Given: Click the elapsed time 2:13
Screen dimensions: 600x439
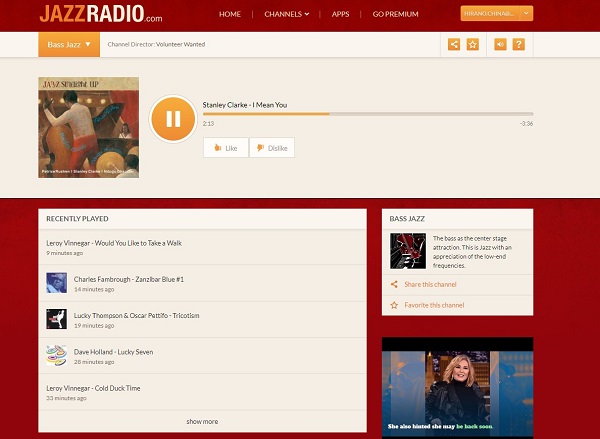Looking at the screenshot, I should point(208,124).
